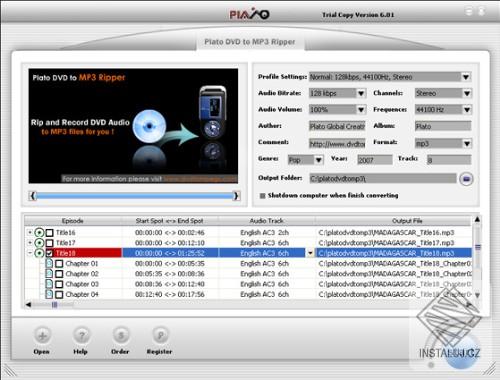Image resolution: width=500 pixels, height=380 pixels.
Task: Enable shutdown computer when finish converting
Action: [263, 196]
